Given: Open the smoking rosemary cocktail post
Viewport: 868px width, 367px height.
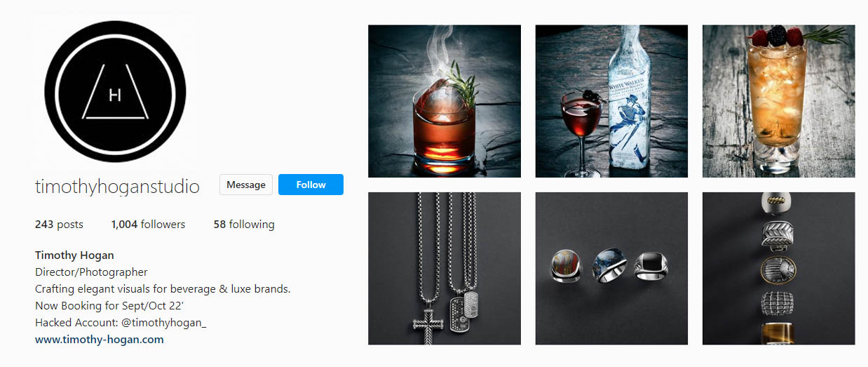Looking at the screenshot, I should 445,101.
